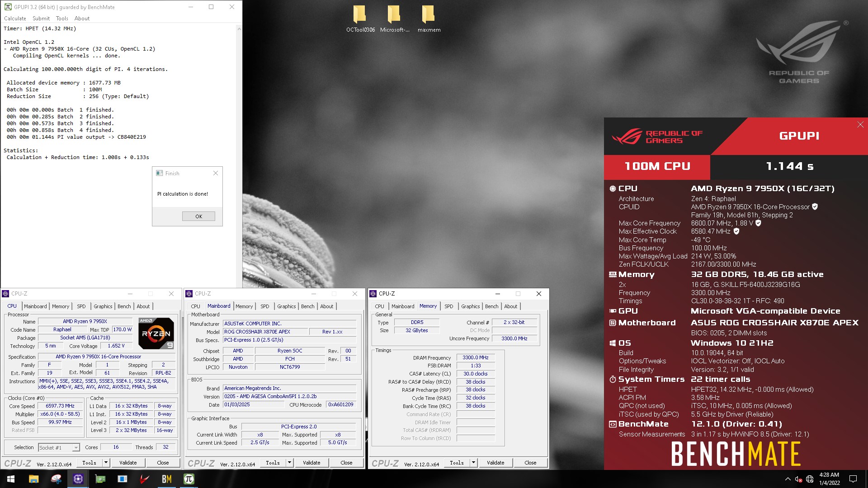
Task: Open the Tools menu in GPUPI
Action: point(62,19)
